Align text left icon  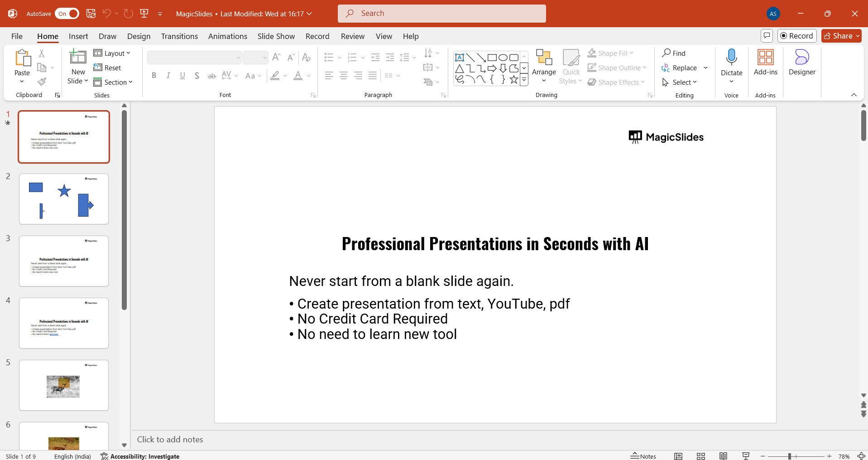(x=329, y=76)
